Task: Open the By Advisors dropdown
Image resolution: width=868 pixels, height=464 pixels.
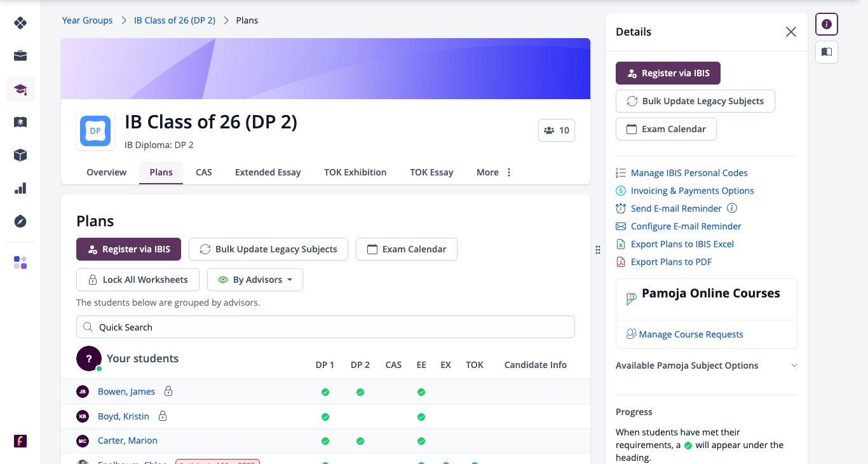Action: 255,280
